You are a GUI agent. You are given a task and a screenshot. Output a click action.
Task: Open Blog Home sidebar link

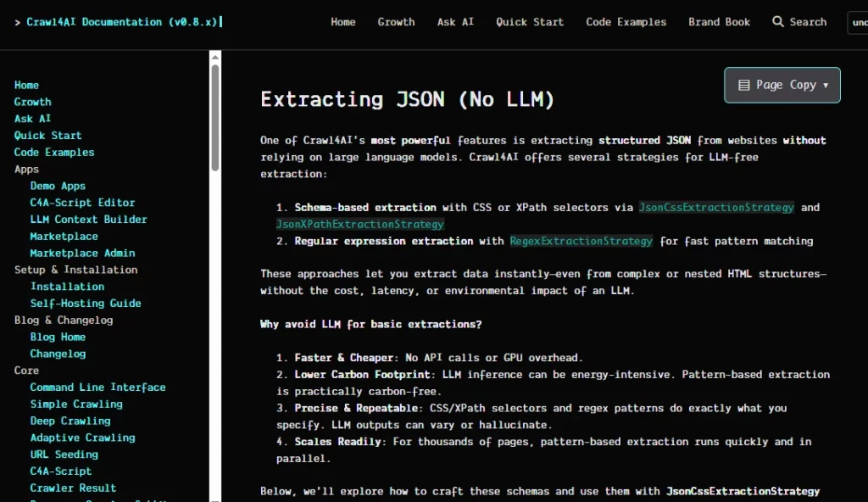click(x=58, y=337)
